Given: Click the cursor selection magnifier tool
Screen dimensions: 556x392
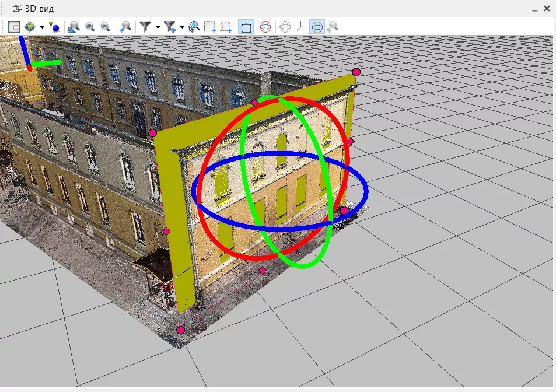Looking at the screenshot, I should coord(194,26).
